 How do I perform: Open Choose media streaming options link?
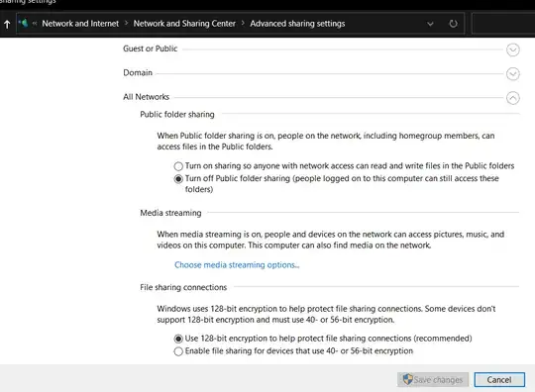tap(237, 265)
